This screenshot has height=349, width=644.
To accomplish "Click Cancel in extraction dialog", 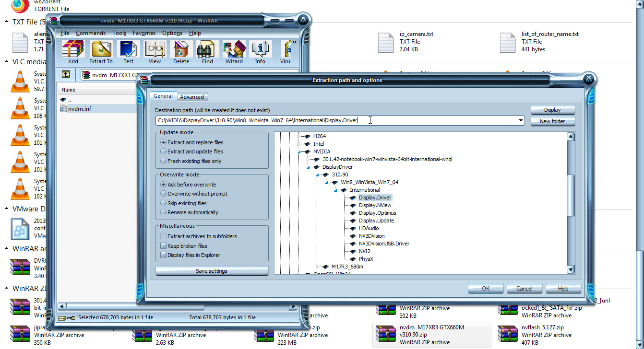I will (x=525, y=289).
